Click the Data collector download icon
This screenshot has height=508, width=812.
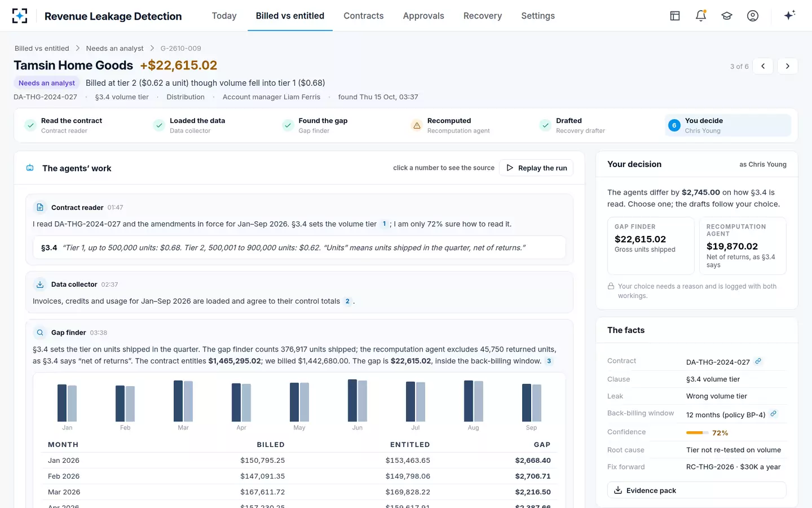[x=40, y=284]
